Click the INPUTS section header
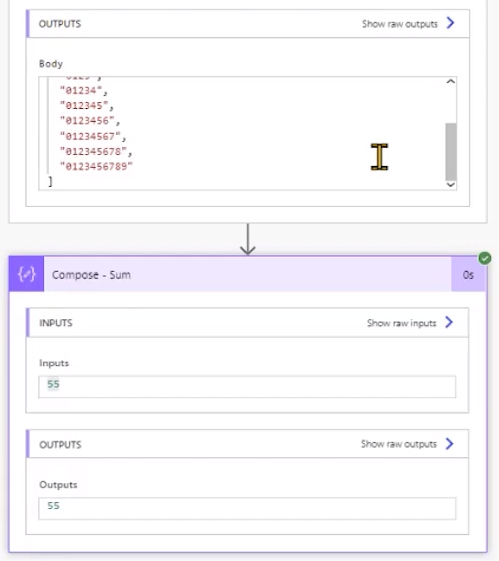Screen dimensions: 499x561 click(248, 322)
